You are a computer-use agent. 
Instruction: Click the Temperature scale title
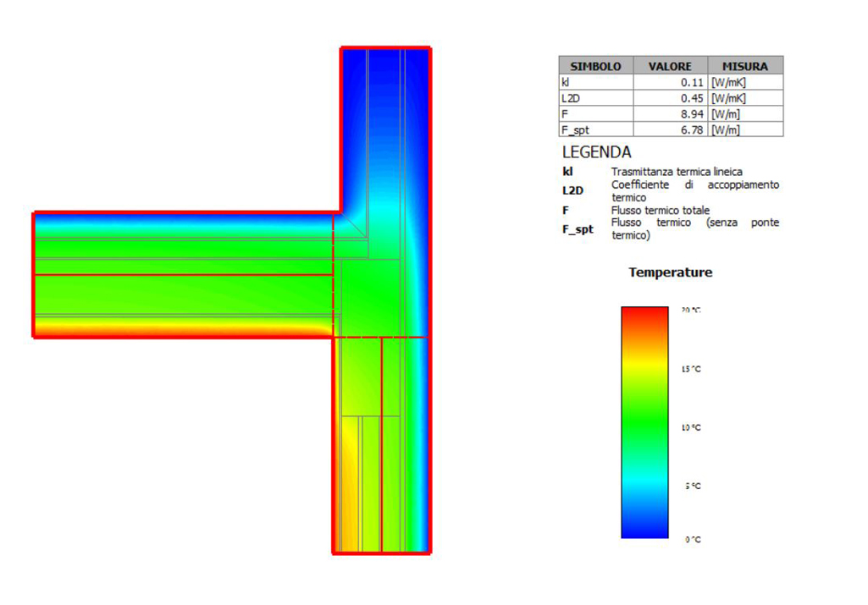[671, 272]
